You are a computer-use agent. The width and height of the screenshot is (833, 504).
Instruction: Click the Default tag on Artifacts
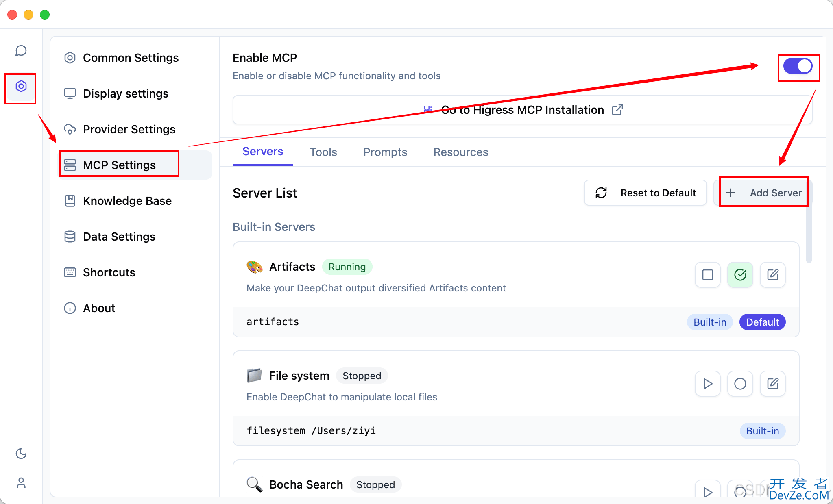click(763, 322)
